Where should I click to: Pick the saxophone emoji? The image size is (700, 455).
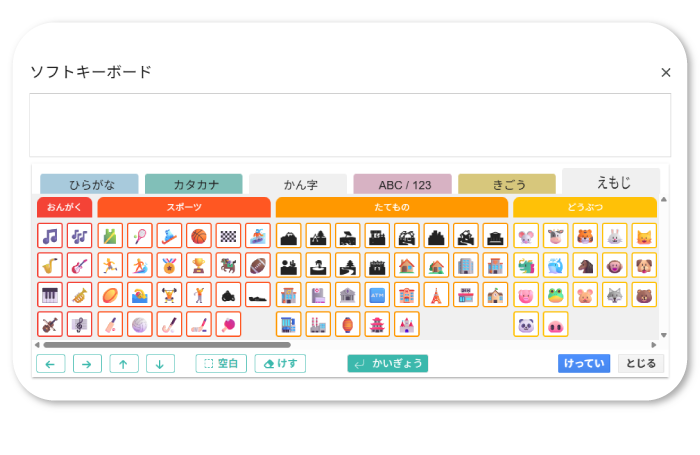pyautogui.click(x=50, y=266)
